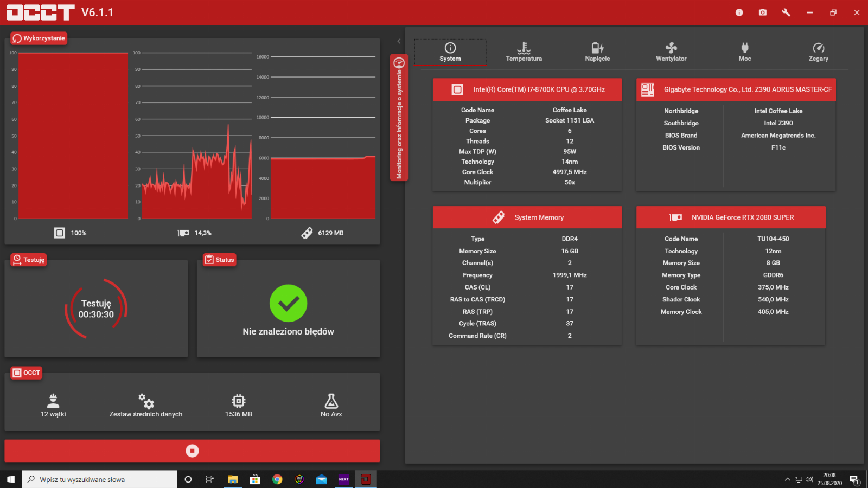The height and width of the screenshot is (488, 868).
Task: Click the Windows taskbar search box
Action: click(x=100, y=479)
